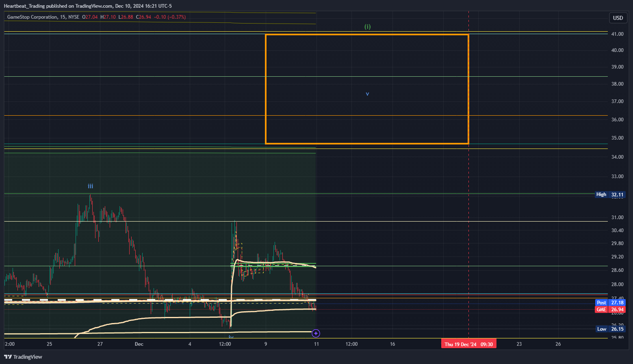Click the 38.00 price axis label
The height and width of the screenshot is (364, 633).
[617, 84]
